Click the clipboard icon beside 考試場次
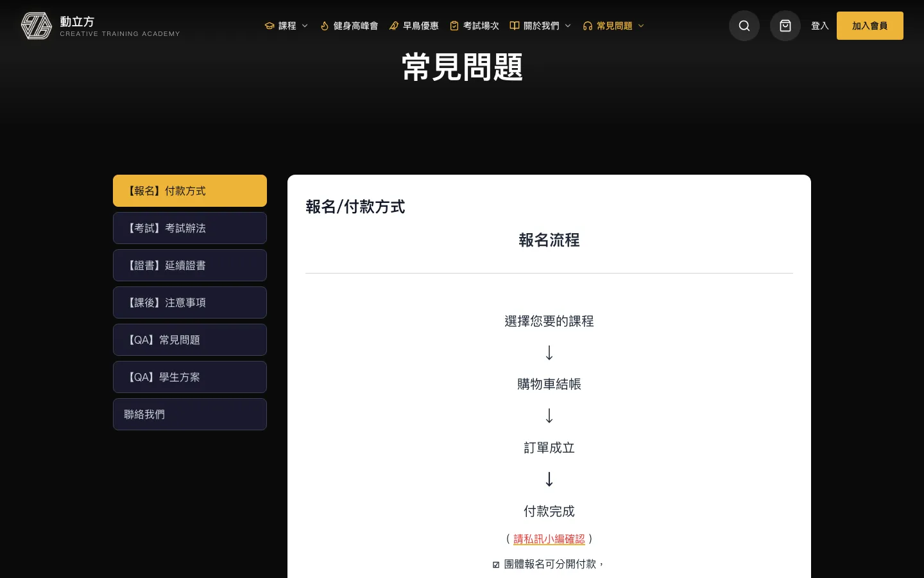924x578 pixels. point(454,26)
